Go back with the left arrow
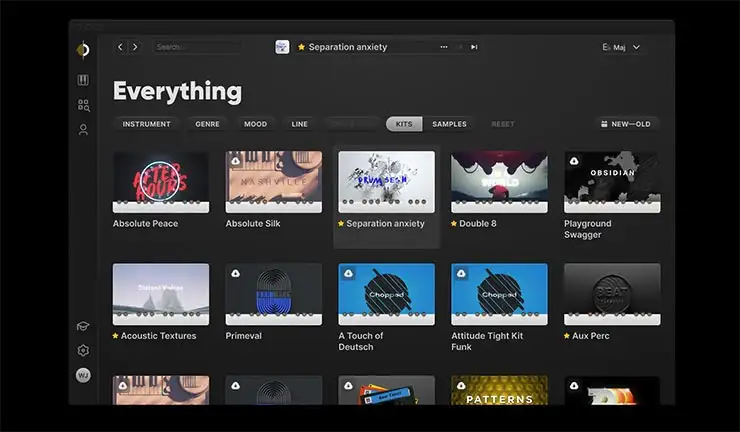740x432 pixels. 120,47
